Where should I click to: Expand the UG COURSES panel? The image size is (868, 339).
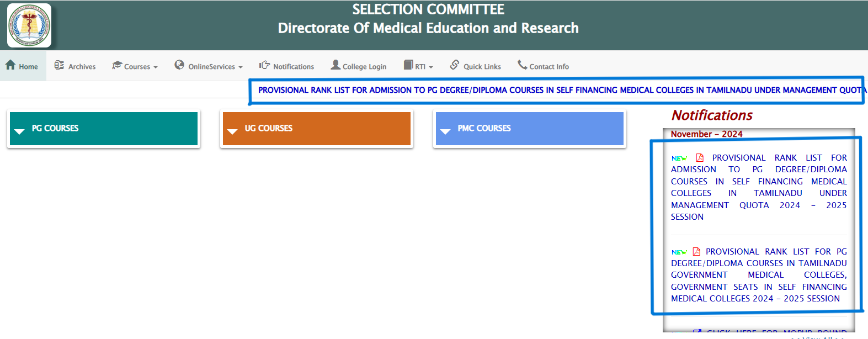pos(317,129)
